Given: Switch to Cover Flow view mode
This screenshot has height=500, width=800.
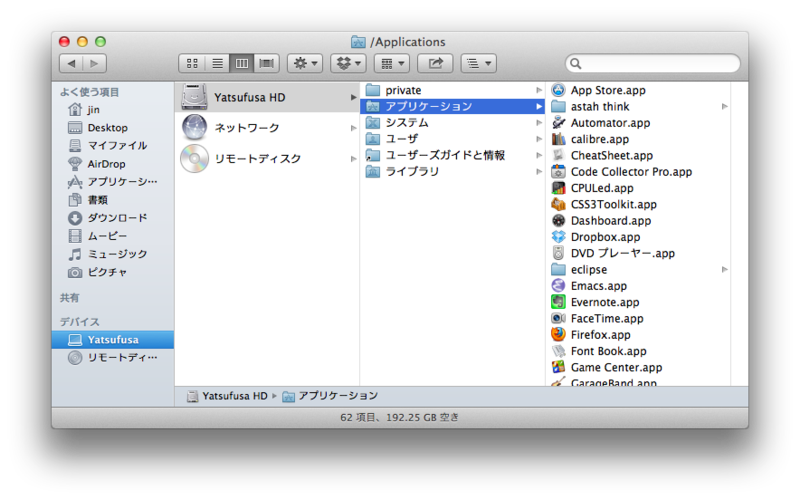Looking at the screenshot, I should click(267, 63).
